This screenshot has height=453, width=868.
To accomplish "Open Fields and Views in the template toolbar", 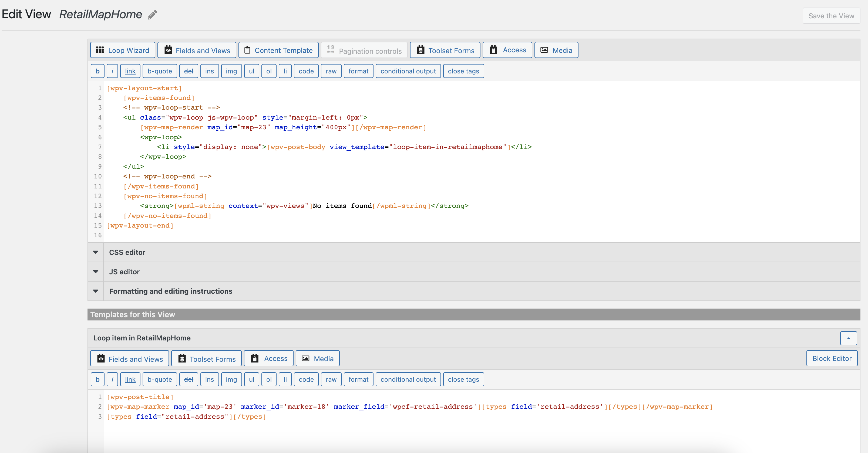I will tap(130, 359).
